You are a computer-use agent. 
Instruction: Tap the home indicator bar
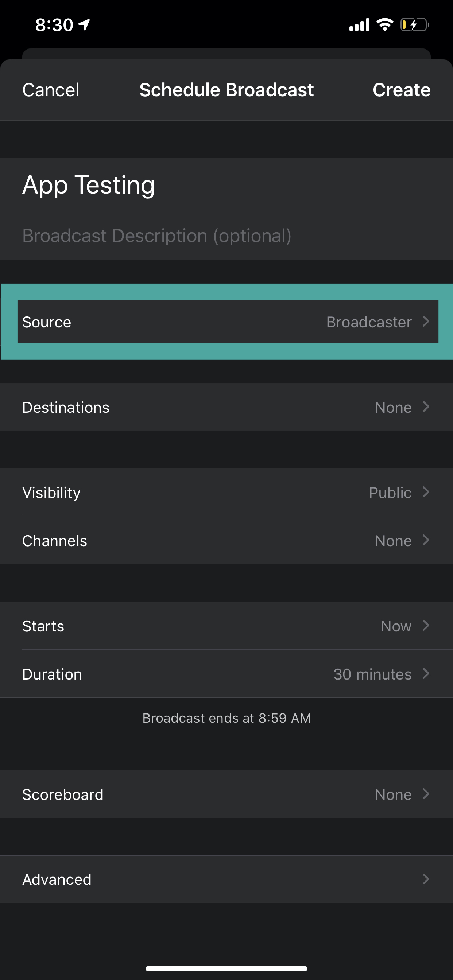[x=226, y=968]
